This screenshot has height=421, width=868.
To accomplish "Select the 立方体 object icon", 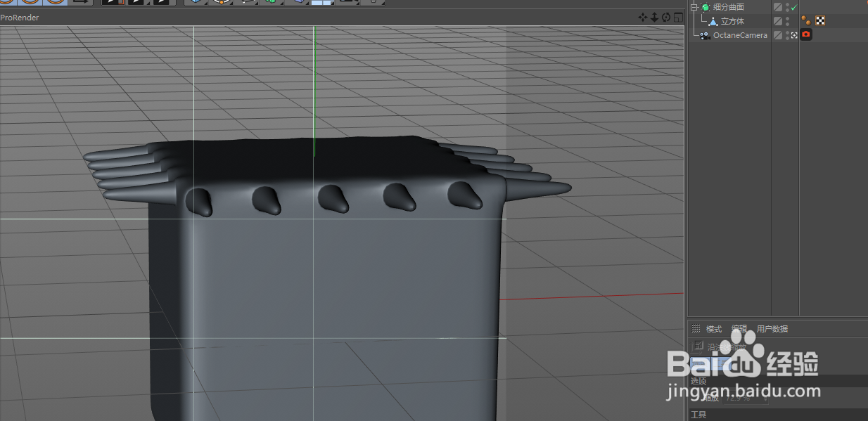I will coord(713,20).
